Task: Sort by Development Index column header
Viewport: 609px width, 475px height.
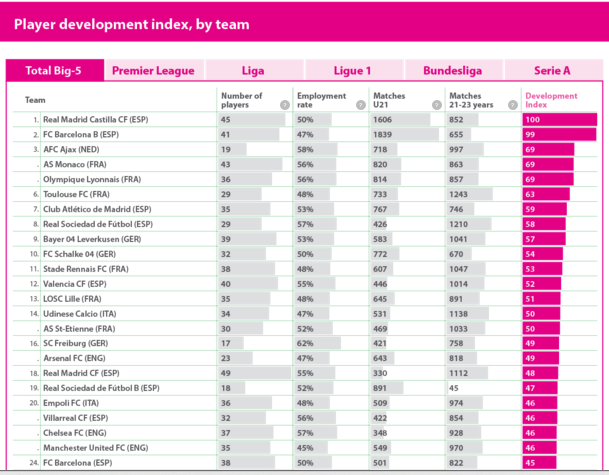Action: tap(551, 100)
